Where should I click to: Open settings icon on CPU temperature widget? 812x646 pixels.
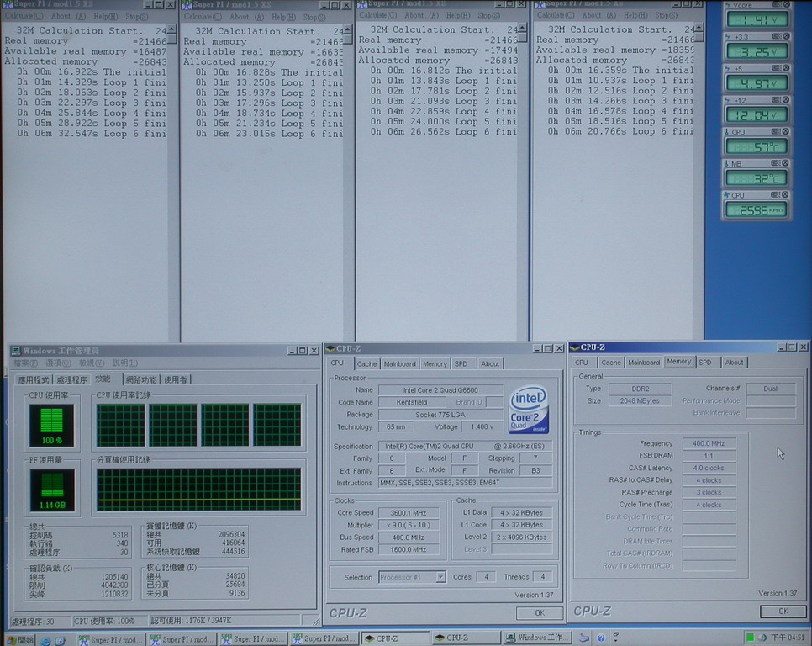[x=776, y=131]
